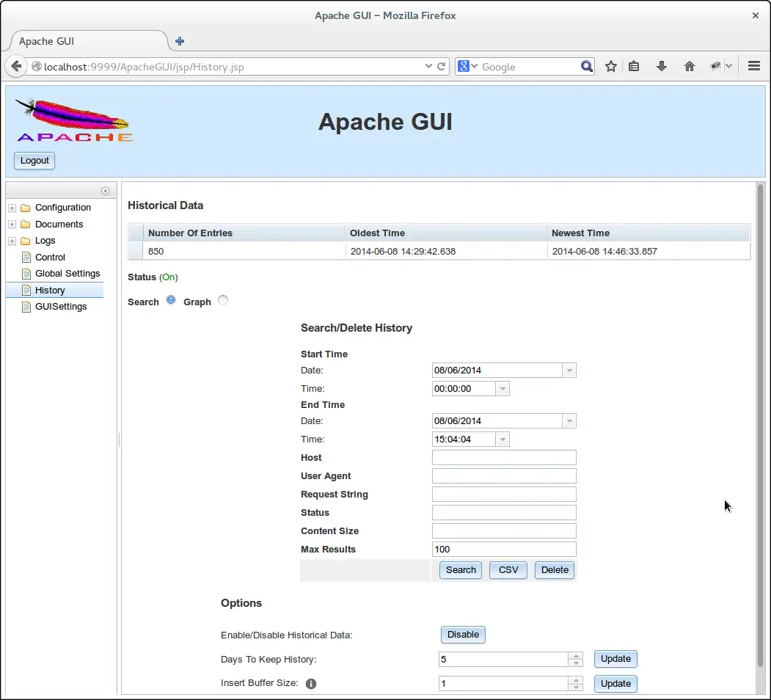This screenshot has width=771, height=700.
Task: Open the Start Time date picker dropdown
Action: (x=569, y=371)
